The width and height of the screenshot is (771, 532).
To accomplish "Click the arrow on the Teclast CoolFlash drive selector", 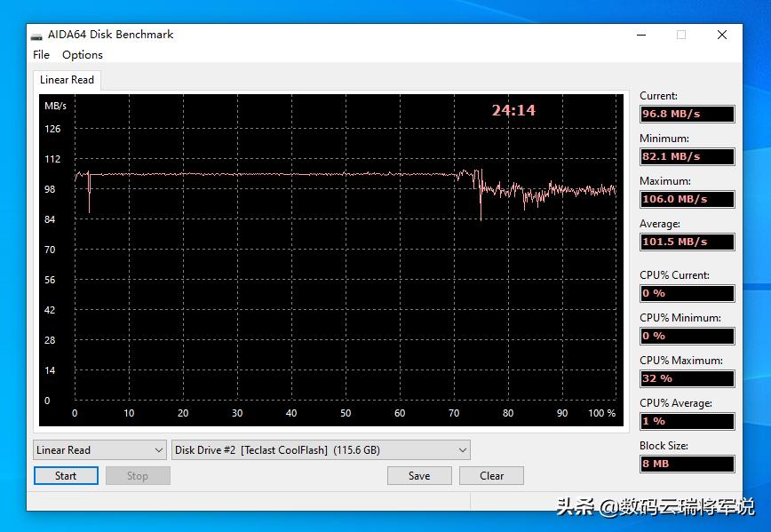I will (x=462, y=449).
